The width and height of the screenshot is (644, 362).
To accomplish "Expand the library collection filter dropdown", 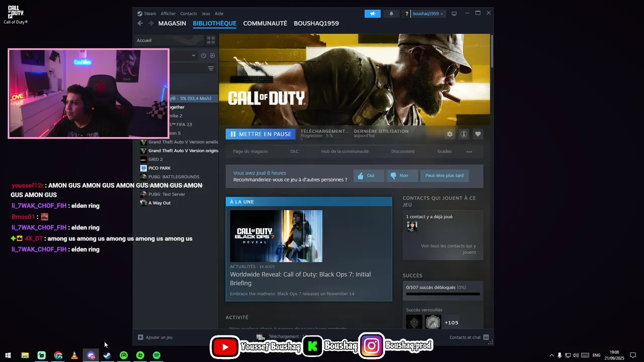I will [x=194, y=55].
